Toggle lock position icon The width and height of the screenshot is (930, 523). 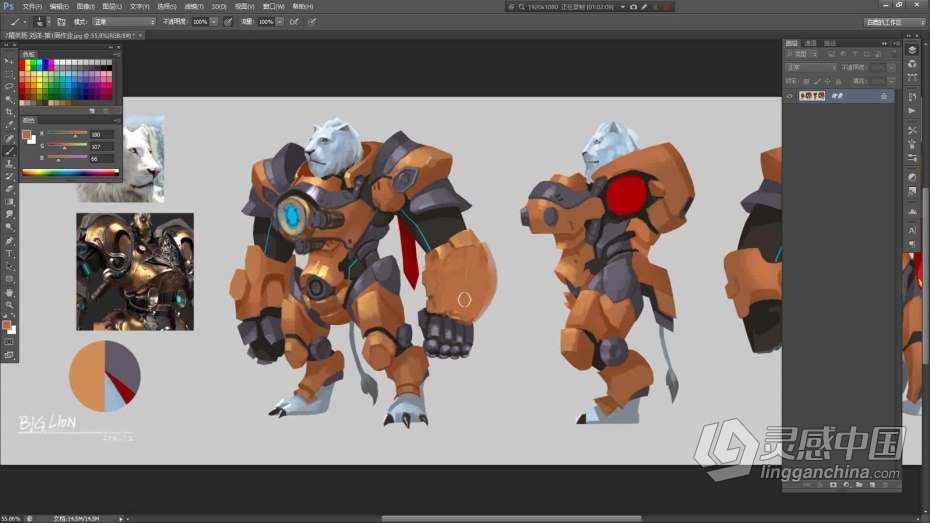click(x=827, y=81)
